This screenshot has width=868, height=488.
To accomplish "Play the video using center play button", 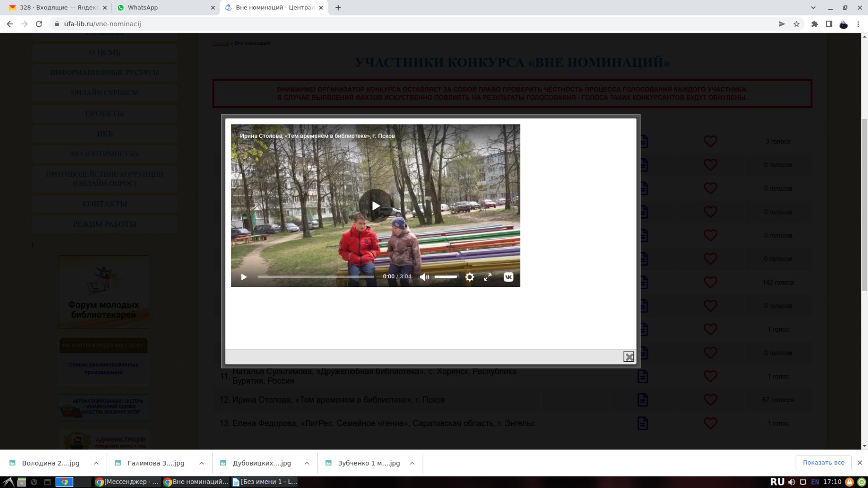I will [x=375, y=205].
